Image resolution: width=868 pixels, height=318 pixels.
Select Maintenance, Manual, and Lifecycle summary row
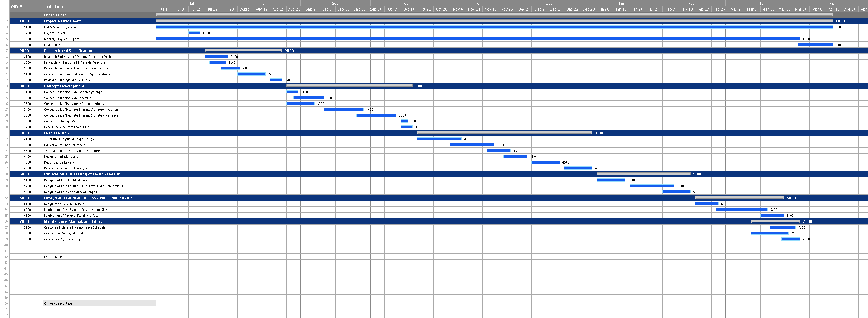click(75, 222)
